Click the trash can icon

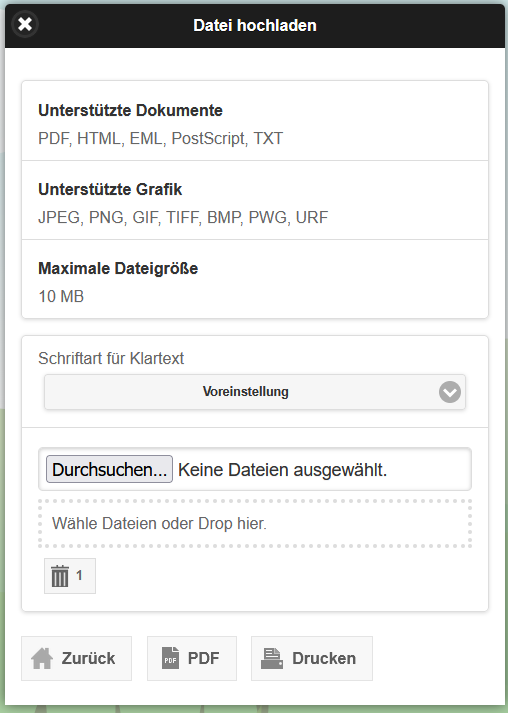click(60, 576)
